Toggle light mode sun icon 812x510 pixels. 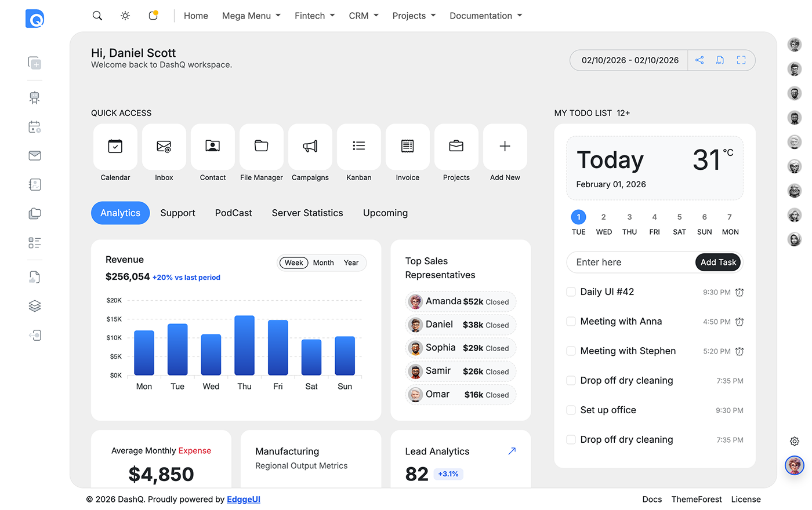[125, 16]
